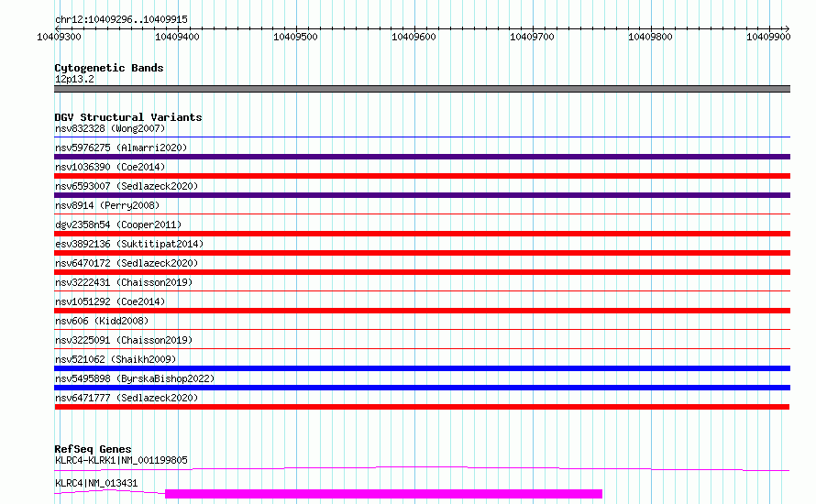
Task: Select variant label nsv1036390 (Coe2014)
Action: 110,167
